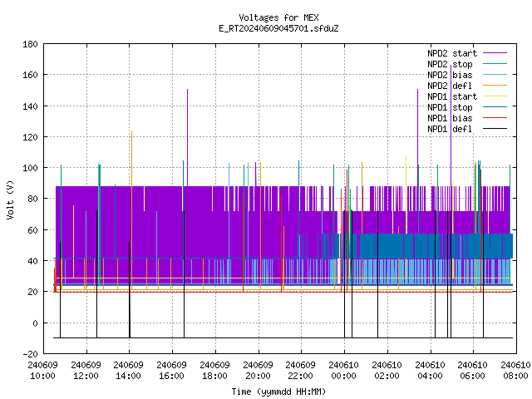Click the 'Volt (V)' y-axis label

pyautogui.click(x=10, y=199)
